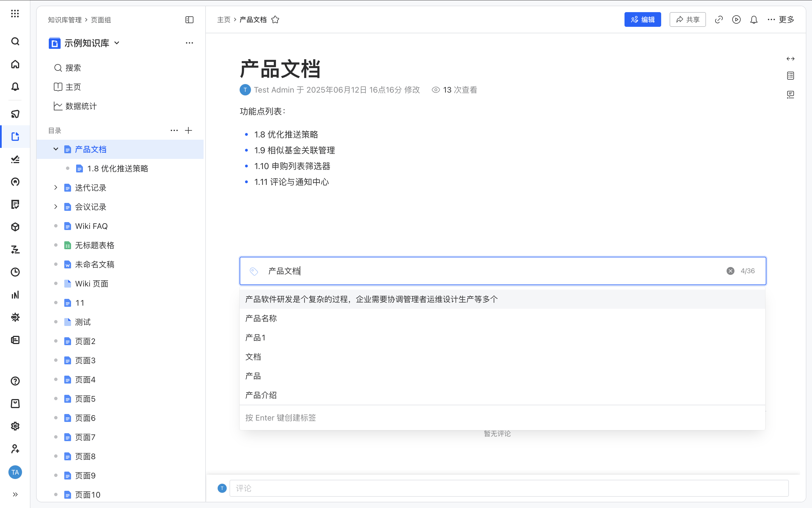
Task: Select suggestion starting 产品软件研发
Action: coord(502,299)
